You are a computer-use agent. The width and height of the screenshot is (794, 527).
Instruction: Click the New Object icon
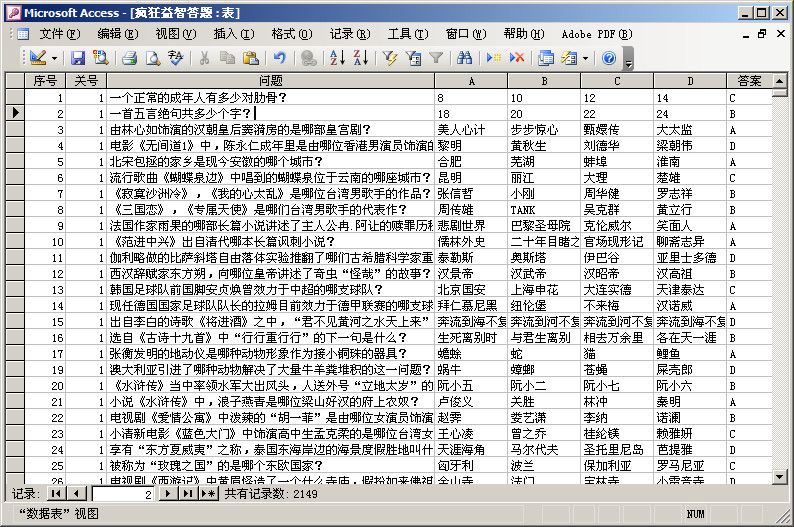tap(569, 58)
